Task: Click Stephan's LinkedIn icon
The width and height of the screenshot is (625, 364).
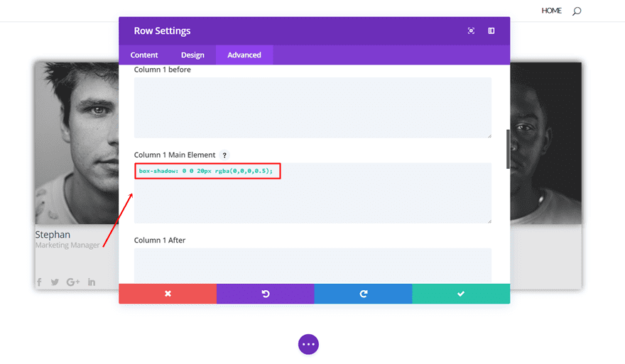Action: [x=92, y=282]
